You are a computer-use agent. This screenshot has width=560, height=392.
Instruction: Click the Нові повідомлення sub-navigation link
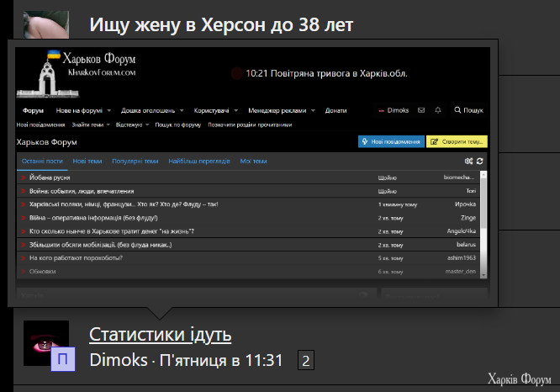pyautogui.click(x=40, y=124)
